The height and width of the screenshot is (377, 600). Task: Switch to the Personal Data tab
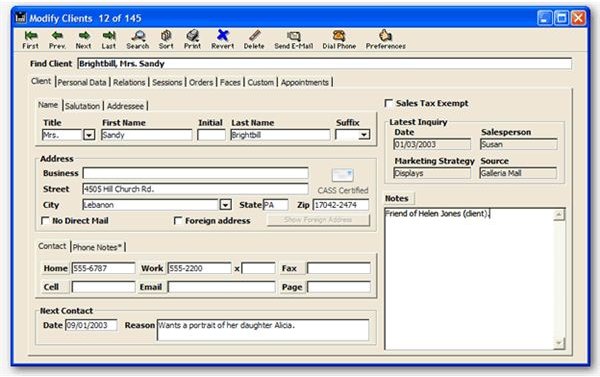tap(82, 82)
